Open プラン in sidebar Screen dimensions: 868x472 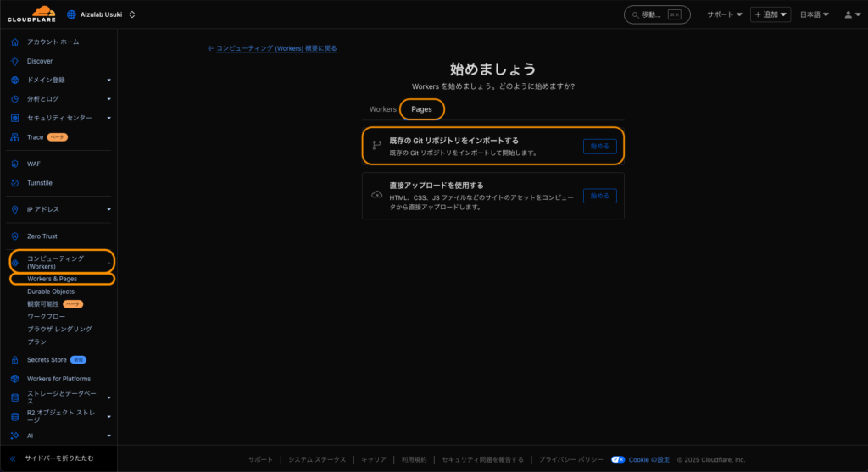(x=36, y=342)
